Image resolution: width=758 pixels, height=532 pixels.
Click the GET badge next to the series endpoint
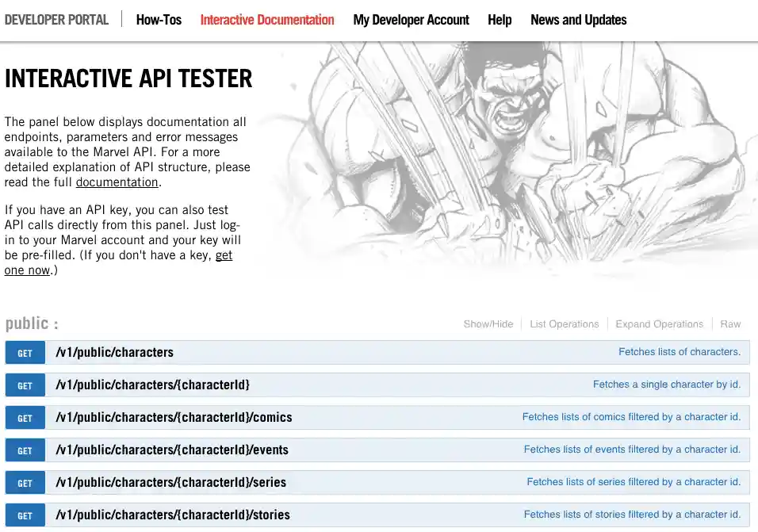point(25,482)
